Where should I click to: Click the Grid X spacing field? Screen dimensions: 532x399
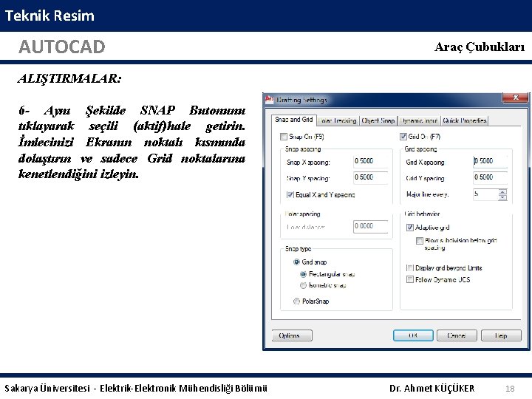tap(491, 161)
